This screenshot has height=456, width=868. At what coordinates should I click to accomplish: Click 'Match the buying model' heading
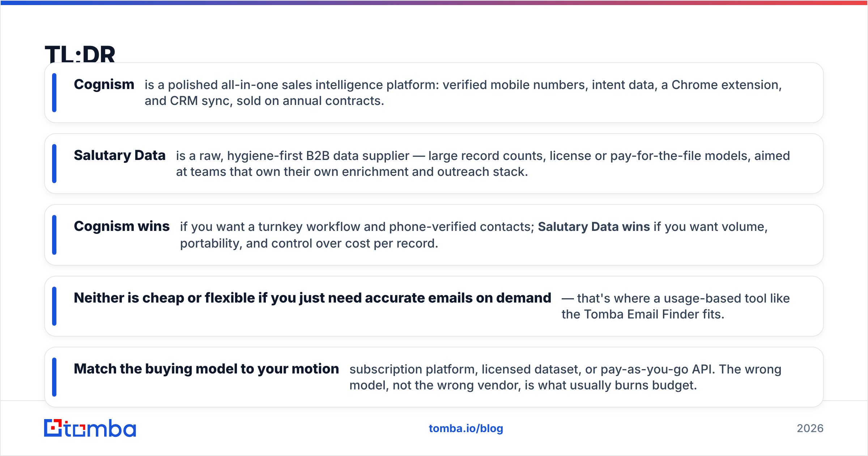207,369
